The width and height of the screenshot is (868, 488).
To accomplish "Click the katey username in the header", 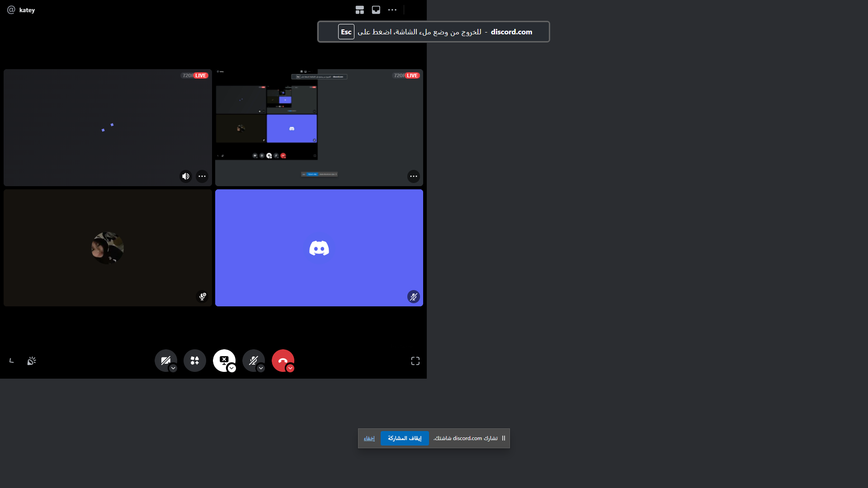I will (27, 10).
